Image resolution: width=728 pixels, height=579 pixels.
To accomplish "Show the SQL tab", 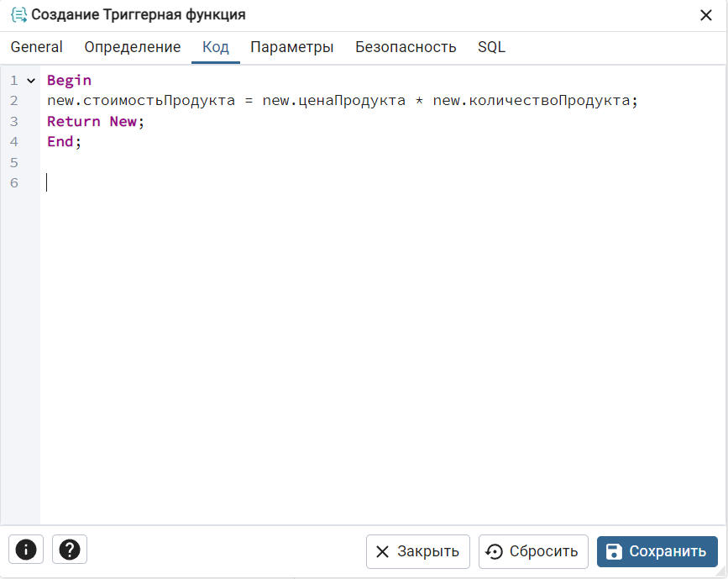I will (x=492, y=47).
